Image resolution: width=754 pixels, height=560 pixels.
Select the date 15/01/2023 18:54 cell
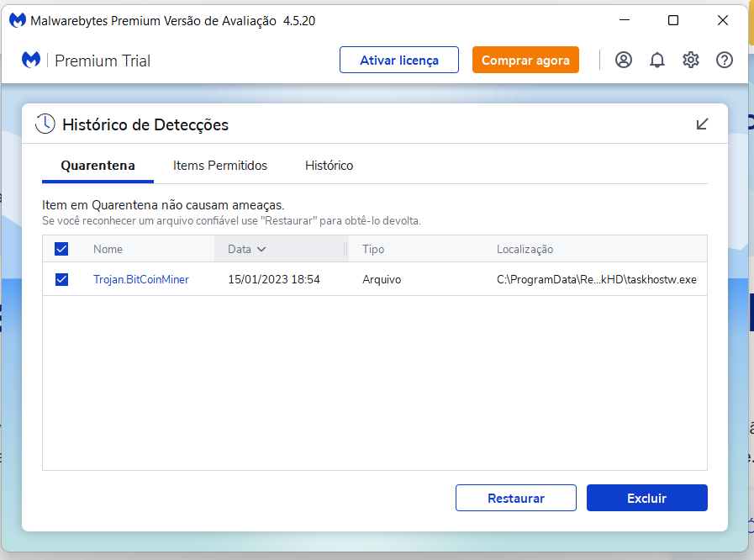274,279
